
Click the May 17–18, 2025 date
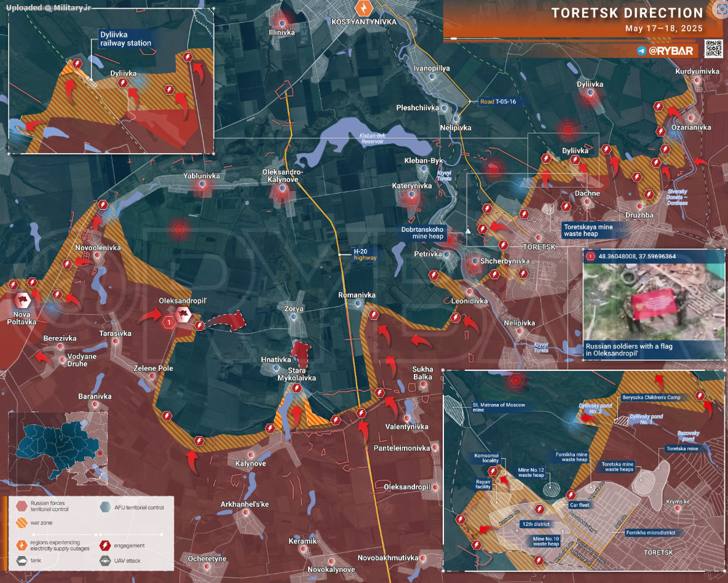(x=664, y=28)
